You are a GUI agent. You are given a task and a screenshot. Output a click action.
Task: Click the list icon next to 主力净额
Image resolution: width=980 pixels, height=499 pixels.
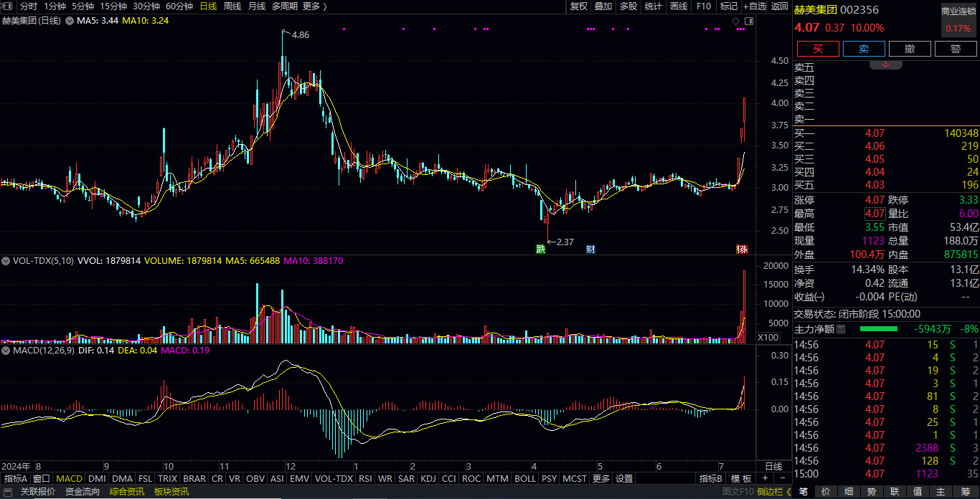(842, 329)
